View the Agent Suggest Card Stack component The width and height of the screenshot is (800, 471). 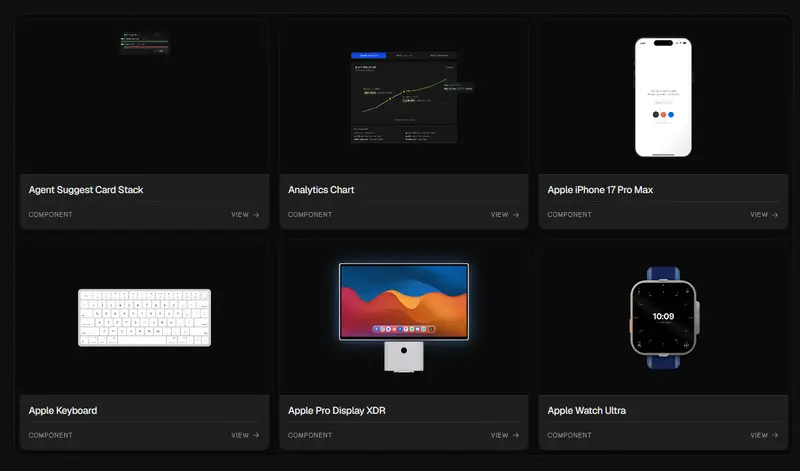tap(245, 215)
